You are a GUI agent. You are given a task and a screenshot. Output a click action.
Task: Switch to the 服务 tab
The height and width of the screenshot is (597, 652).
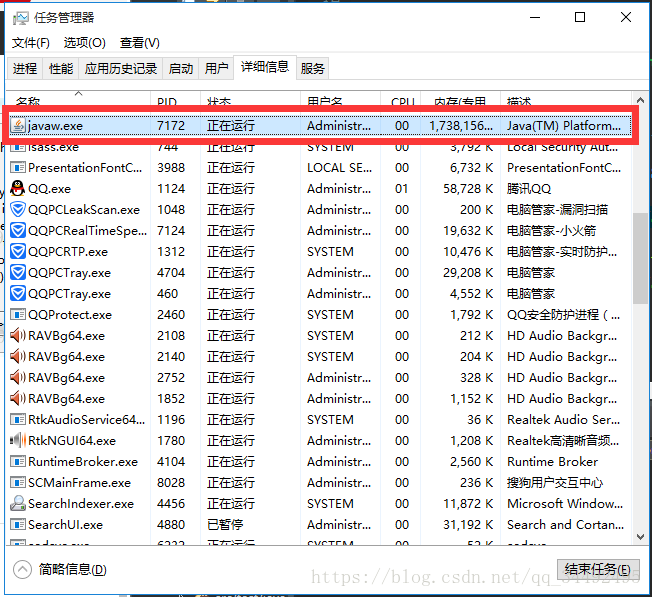(x=312, y=68)
